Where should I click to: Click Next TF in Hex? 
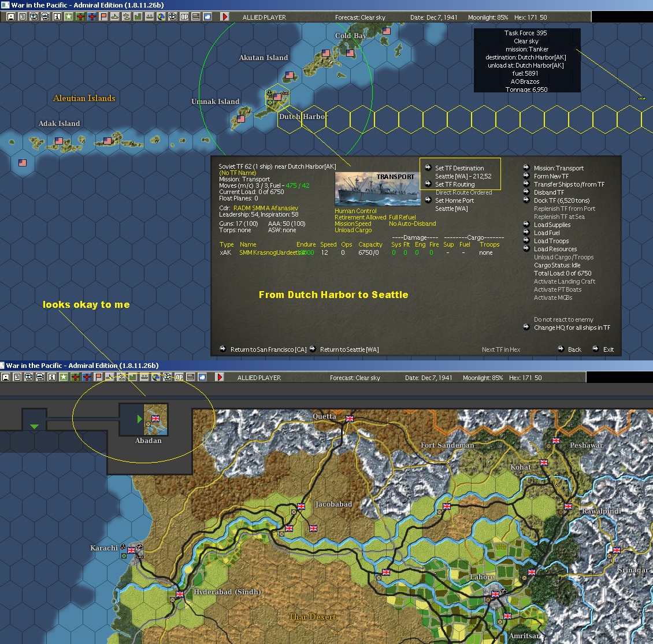click(x=501, y=349)
